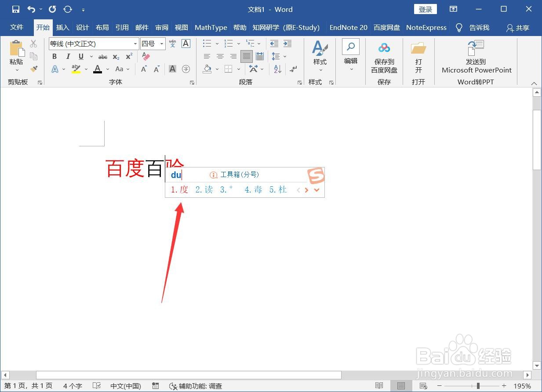Open proofing check icon in status bar
Screen dimensions: 542x392
click(x=97, y=386)
